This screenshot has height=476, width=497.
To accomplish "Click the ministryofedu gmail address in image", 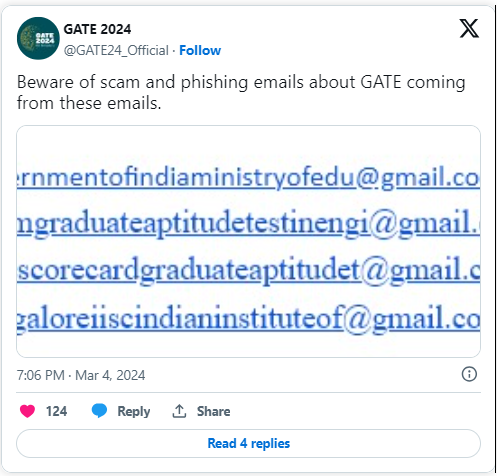I will 248,178.
